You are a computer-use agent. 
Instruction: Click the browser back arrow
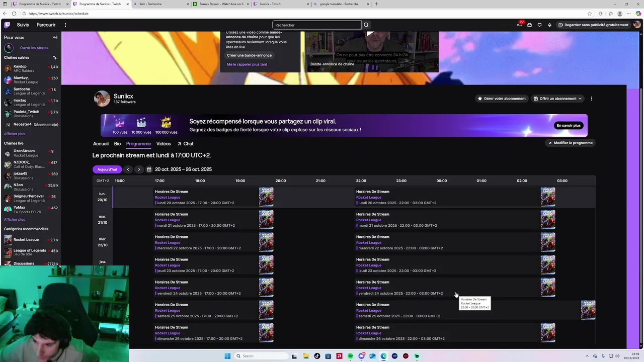5,14
